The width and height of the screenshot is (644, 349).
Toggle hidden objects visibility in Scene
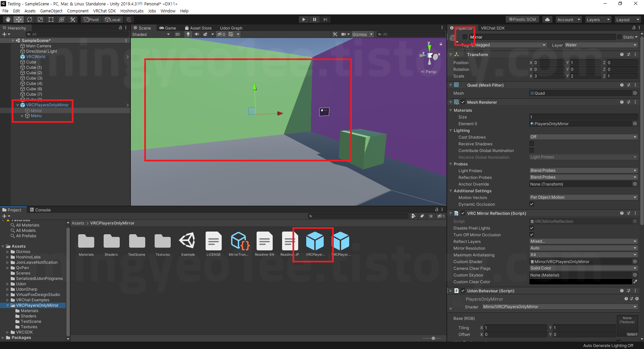coord(221,34)
